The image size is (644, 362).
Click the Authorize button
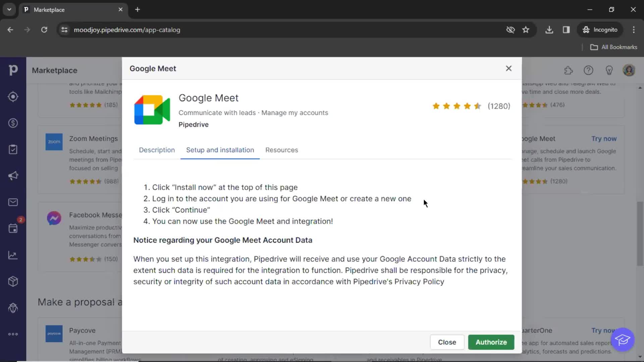491,342
